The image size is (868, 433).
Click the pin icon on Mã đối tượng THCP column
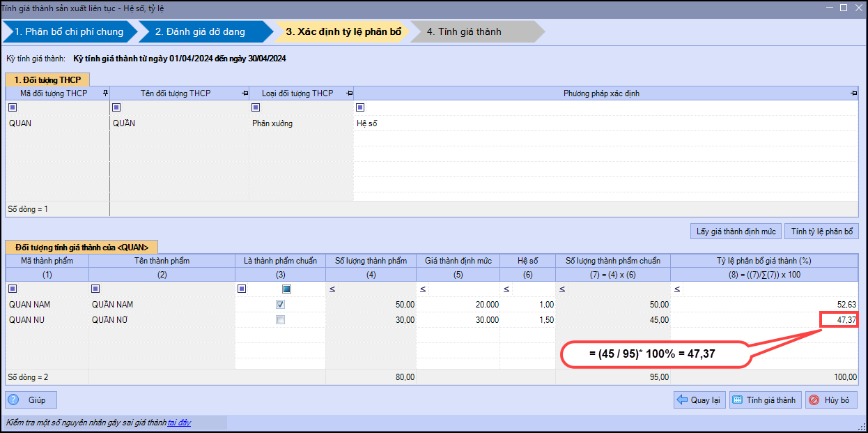coord(105,93)
